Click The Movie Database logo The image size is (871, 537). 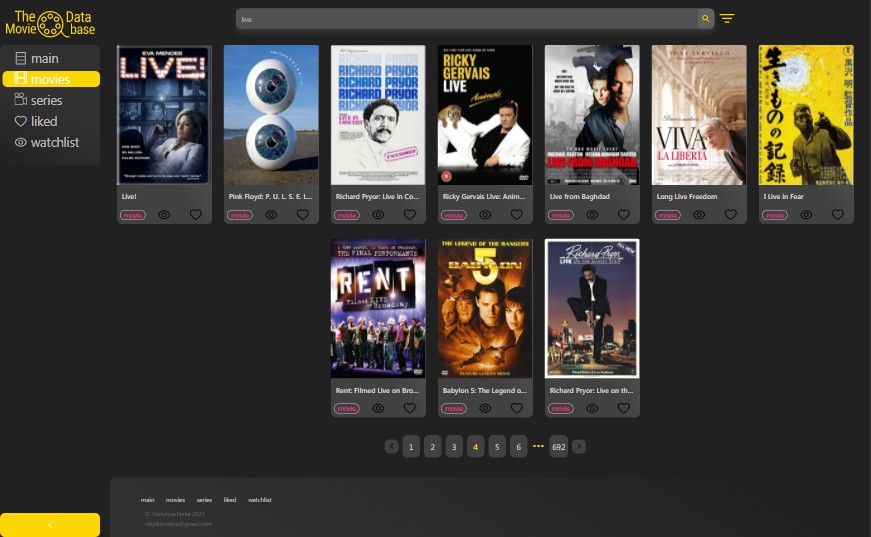(50, 23)
